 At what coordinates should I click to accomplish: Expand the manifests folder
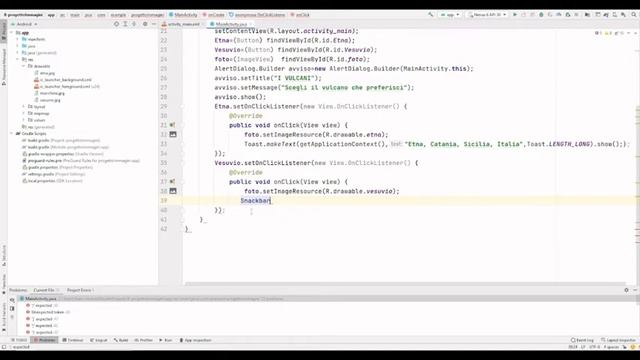coord(18,39)
